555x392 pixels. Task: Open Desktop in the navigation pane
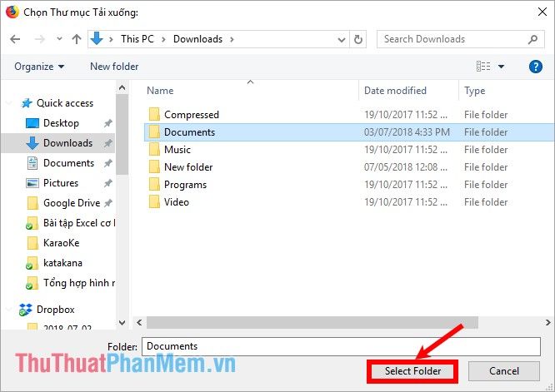coord(61,123)
